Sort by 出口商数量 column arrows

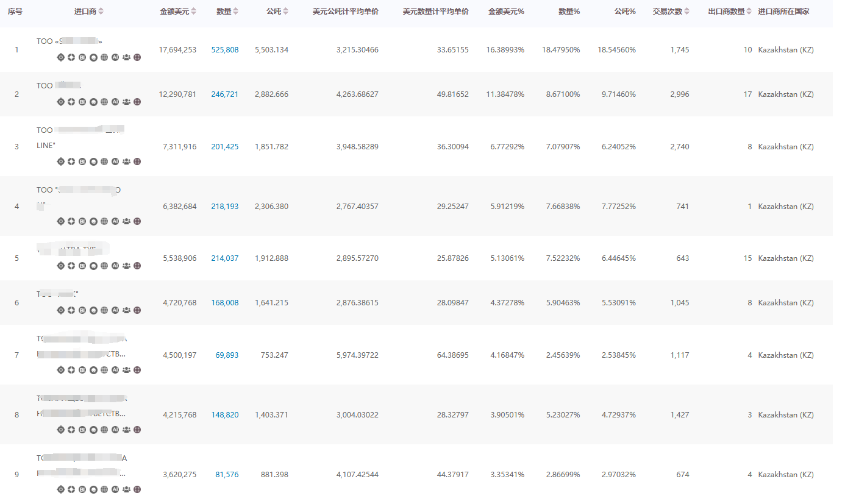click(749, 12)
